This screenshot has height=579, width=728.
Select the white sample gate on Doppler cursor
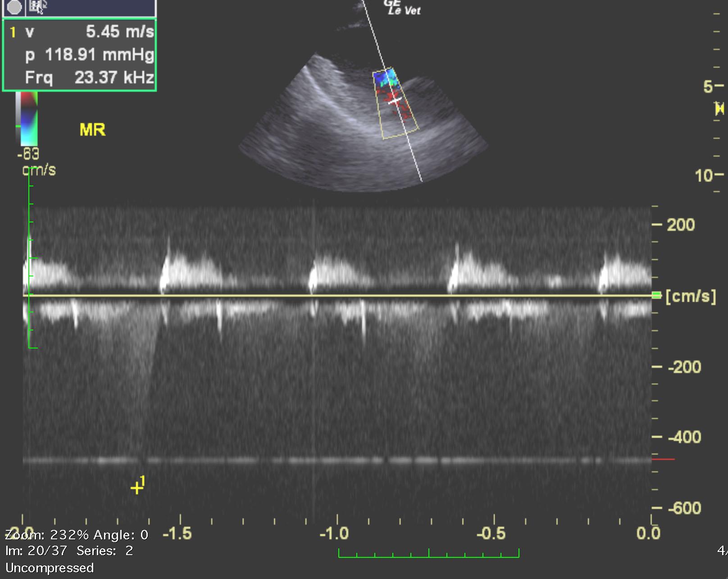(x=395, y=101)
